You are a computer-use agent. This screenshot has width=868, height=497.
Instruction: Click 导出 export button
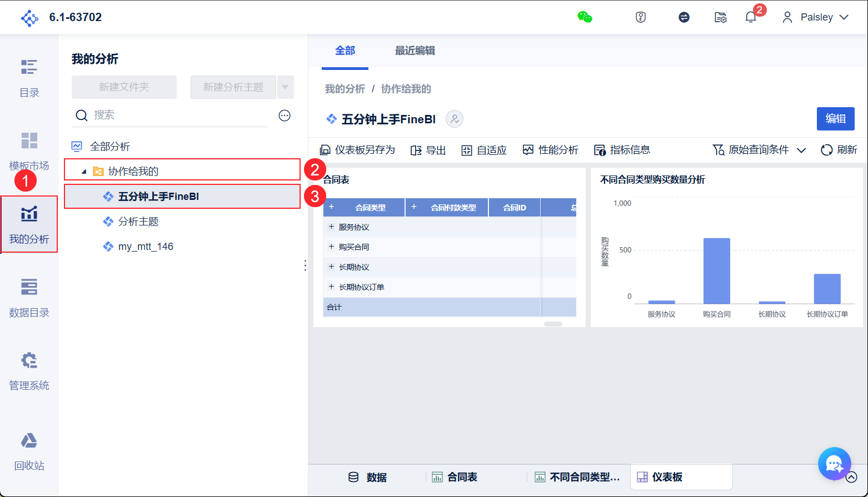[428, 150]
